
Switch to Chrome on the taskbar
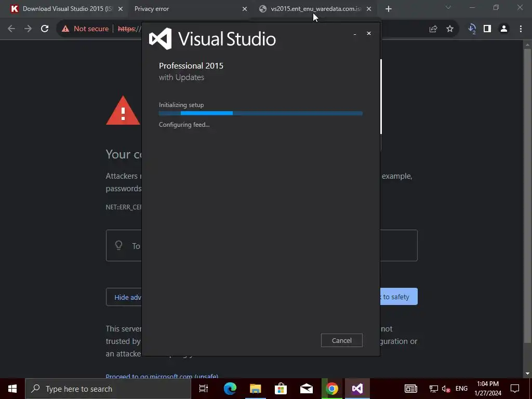tap(332, 389)
